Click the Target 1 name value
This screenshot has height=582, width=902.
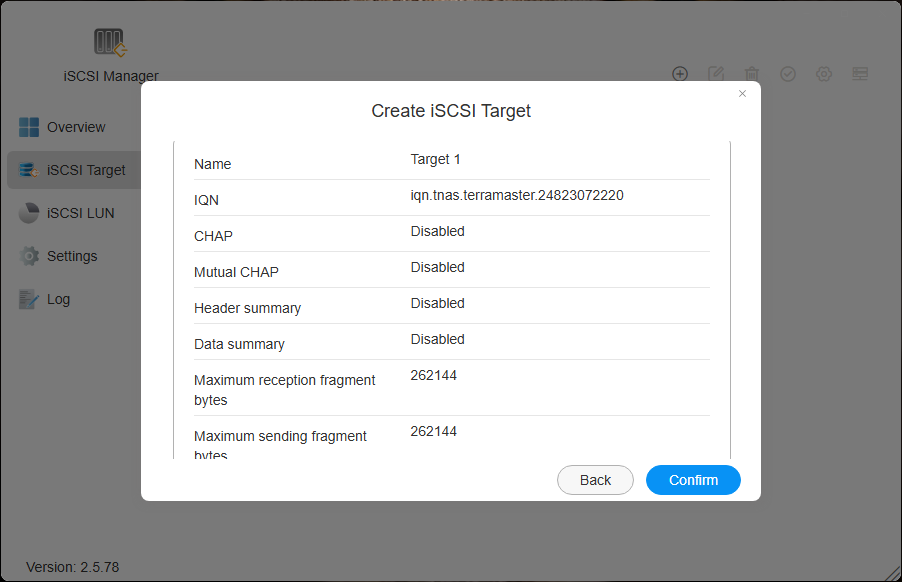click(x=435, y=159)
